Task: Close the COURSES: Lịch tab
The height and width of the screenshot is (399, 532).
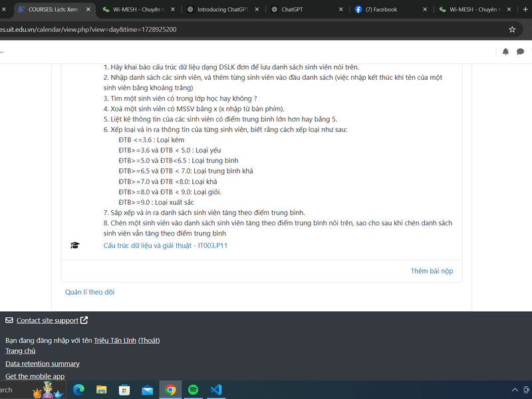Action: pos(88,10)
